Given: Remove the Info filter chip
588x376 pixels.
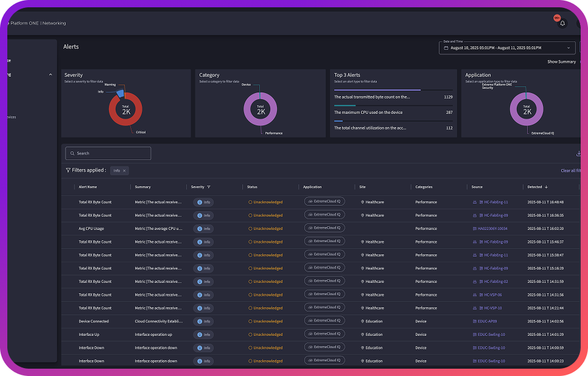Looking at the screenshot, I should [x=124, y=170].
